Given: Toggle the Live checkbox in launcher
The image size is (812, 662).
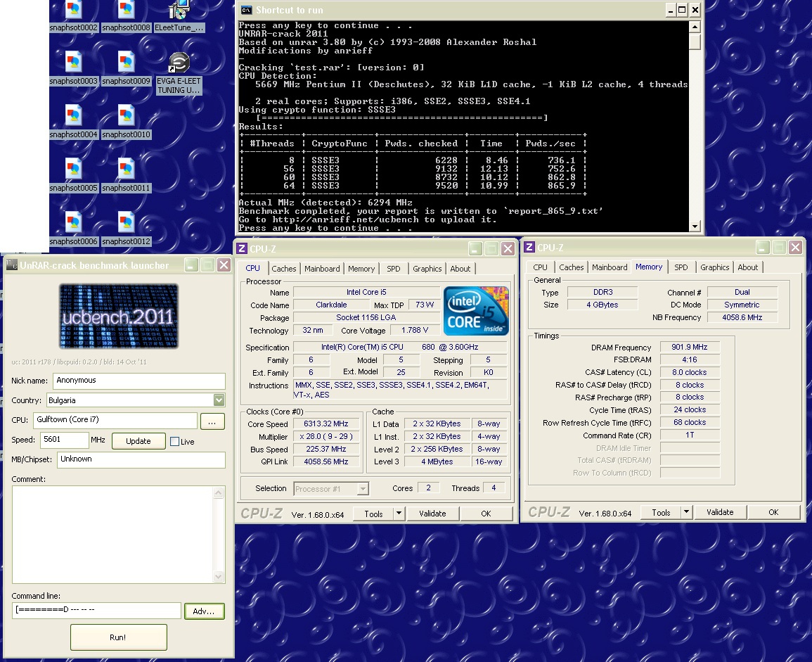Looking at the screenshot, I should point(175,442).
